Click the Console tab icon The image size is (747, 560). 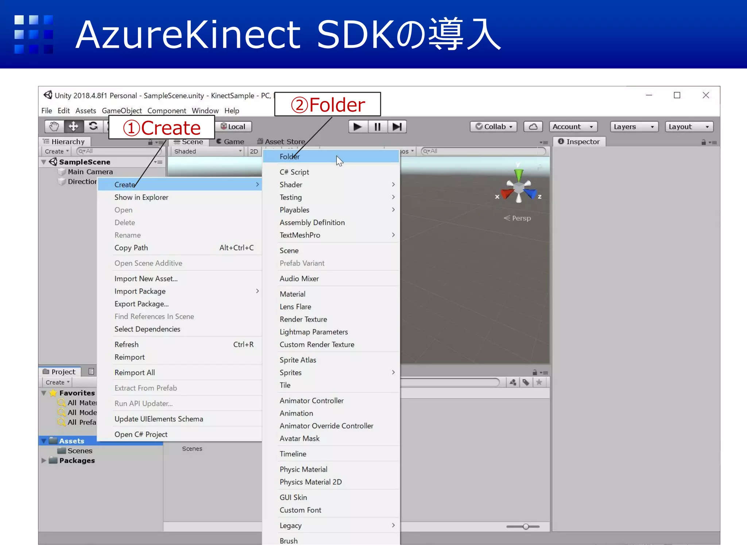pyautogui.click(x=91, y=372)
